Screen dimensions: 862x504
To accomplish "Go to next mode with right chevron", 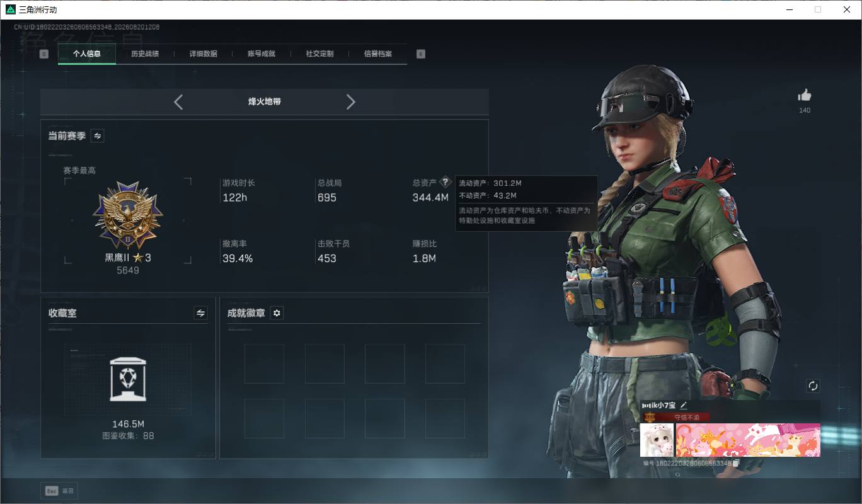I will 351,102.
